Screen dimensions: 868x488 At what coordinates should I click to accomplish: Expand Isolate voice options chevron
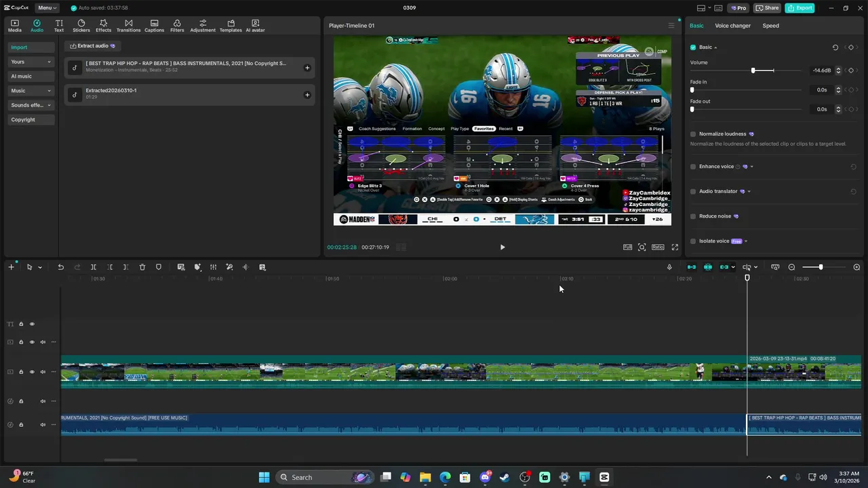point(746,241)
